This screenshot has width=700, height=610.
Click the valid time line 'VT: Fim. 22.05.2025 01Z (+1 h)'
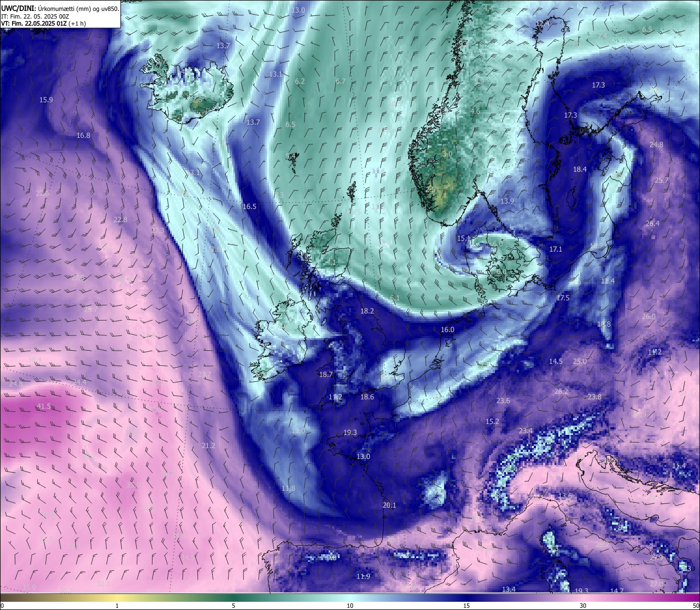pos(43,24)
